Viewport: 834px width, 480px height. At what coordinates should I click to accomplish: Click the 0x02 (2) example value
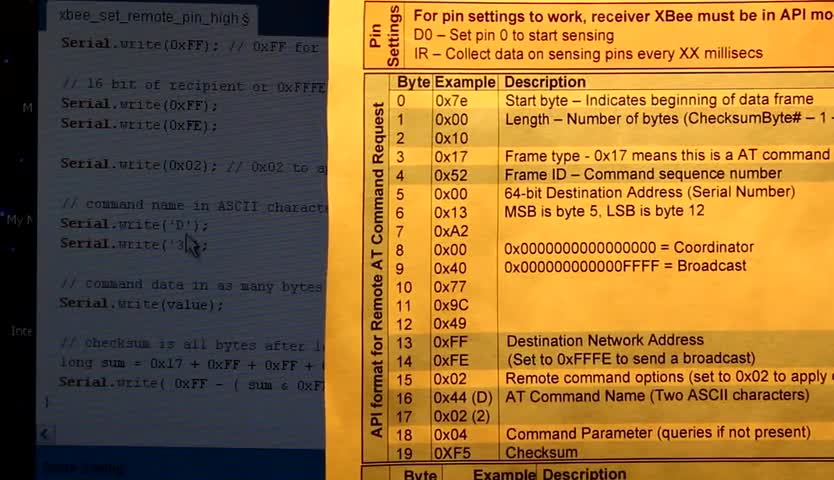click(x=462, y=416)
